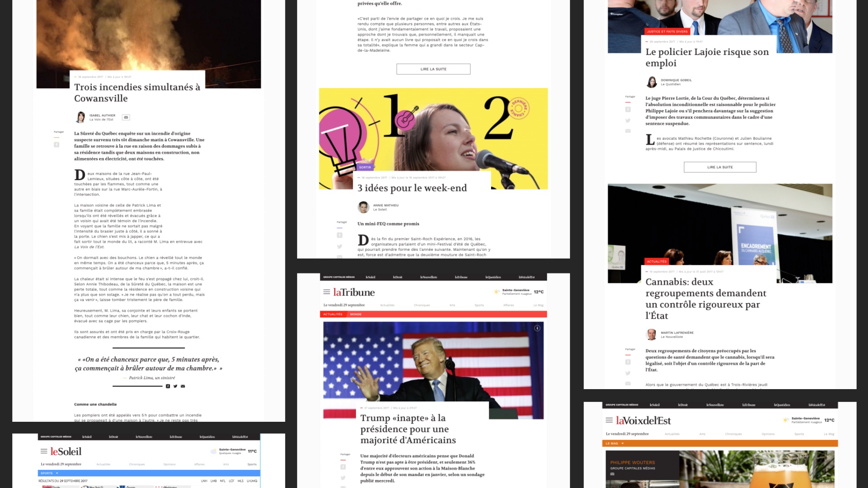The image size is (868, 488).
Task: Open Chroniques in the laTribune navigation
Action: [x=421, y=305]
